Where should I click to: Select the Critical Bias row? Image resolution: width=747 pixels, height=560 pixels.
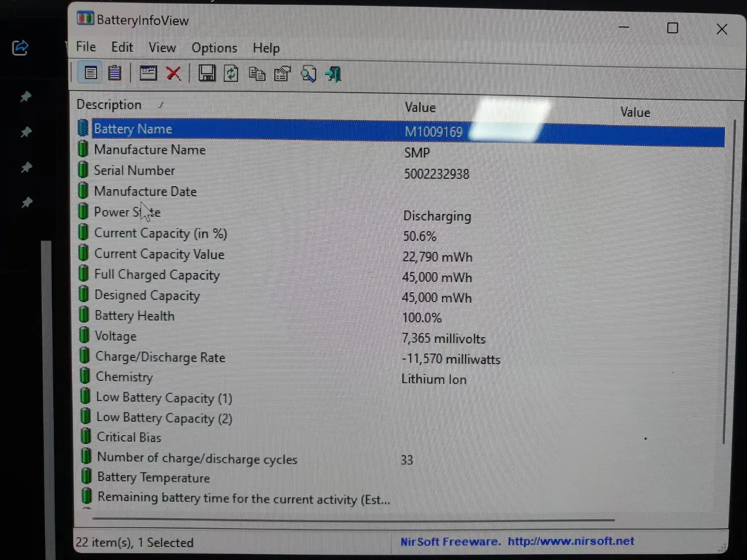click(401, 438)
